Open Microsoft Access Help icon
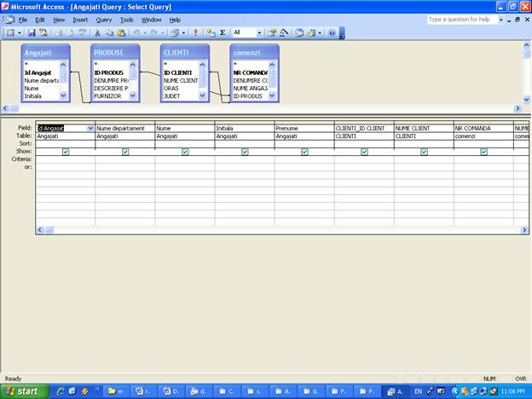 332,32
